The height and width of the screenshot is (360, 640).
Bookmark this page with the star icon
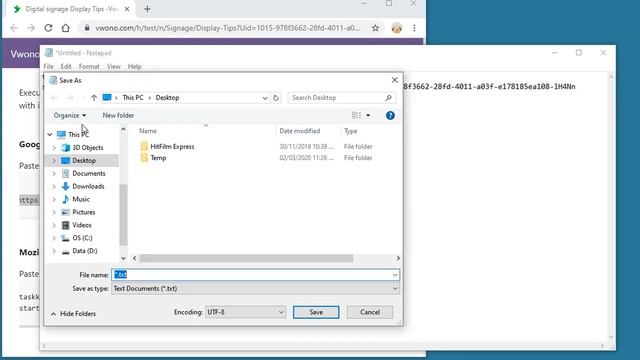point(375,28)
